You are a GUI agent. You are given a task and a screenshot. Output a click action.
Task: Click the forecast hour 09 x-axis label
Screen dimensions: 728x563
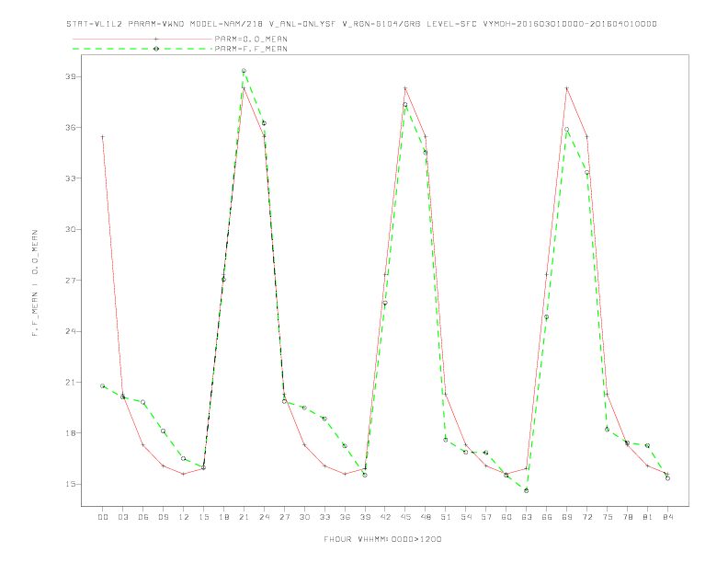point(163,517)
